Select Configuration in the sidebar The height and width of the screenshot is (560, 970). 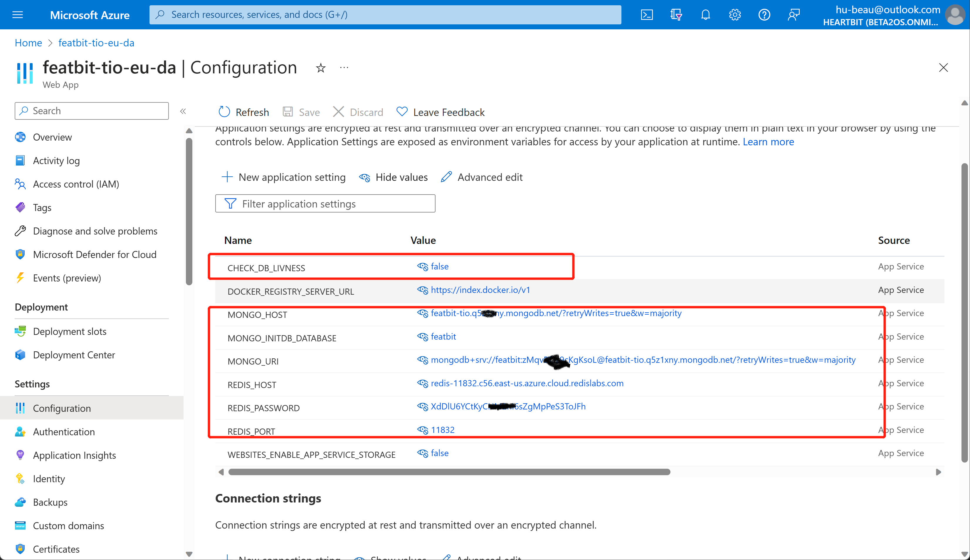92,408
